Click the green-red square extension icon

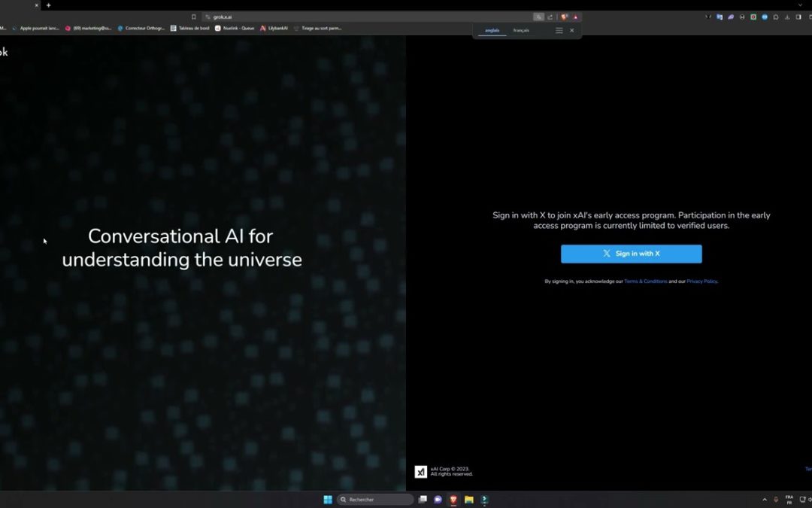(x=753, y=17)
